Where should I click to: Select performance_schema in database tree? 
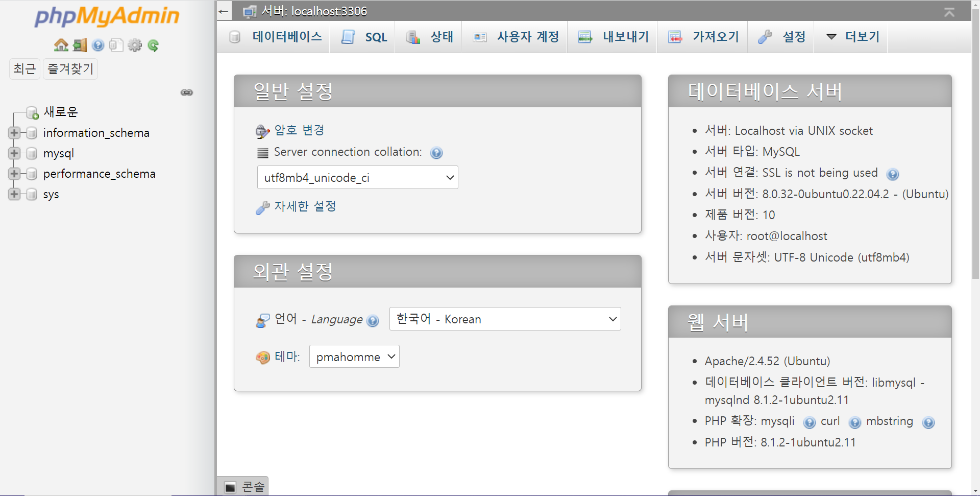100,174
